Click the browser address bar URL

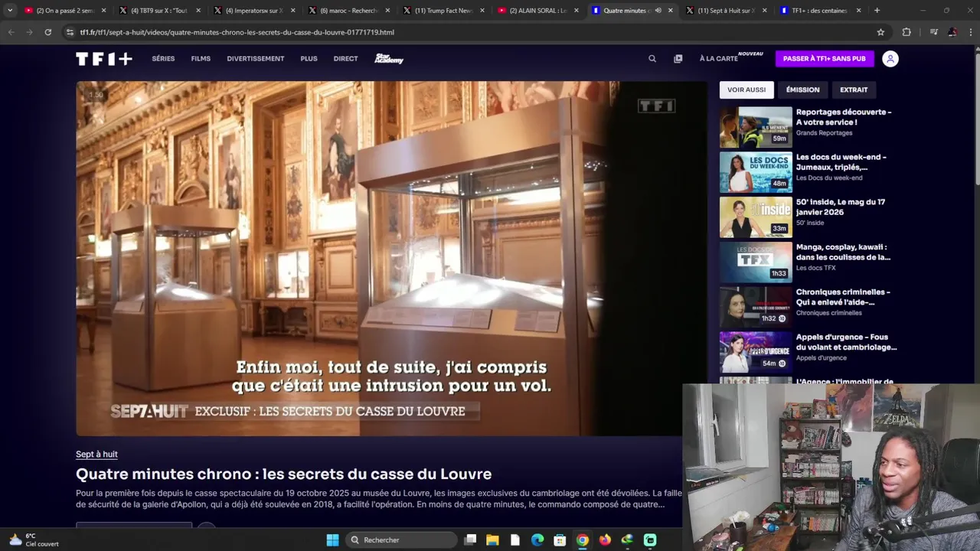click(237, 32)
